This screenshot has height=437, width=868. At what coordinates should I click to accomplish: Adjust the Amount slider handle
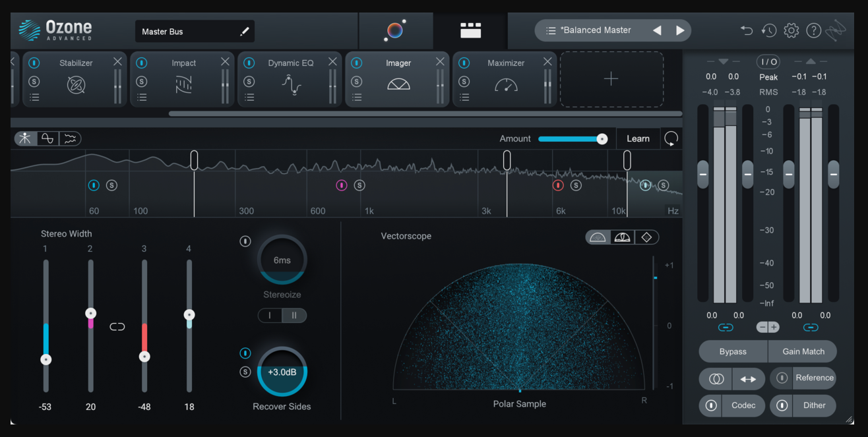(602, 139)
